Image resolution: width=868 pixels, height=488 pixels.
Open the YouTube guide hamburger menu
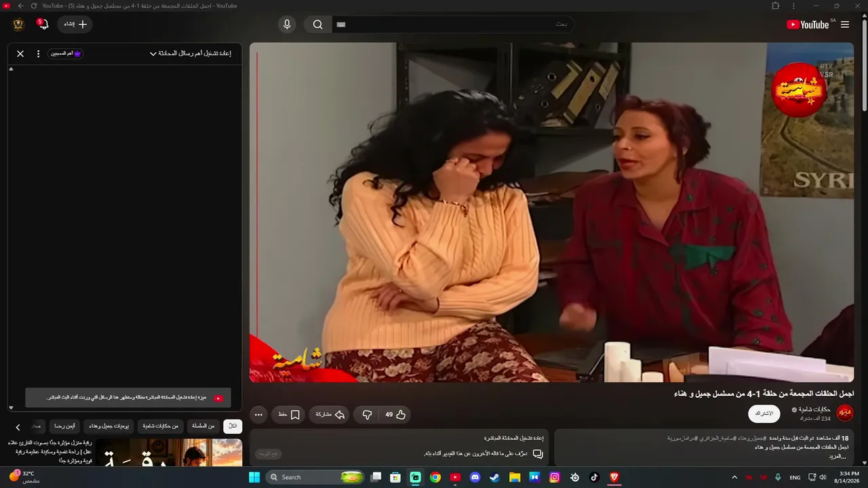pyautogui.click(x=845, y=24)
